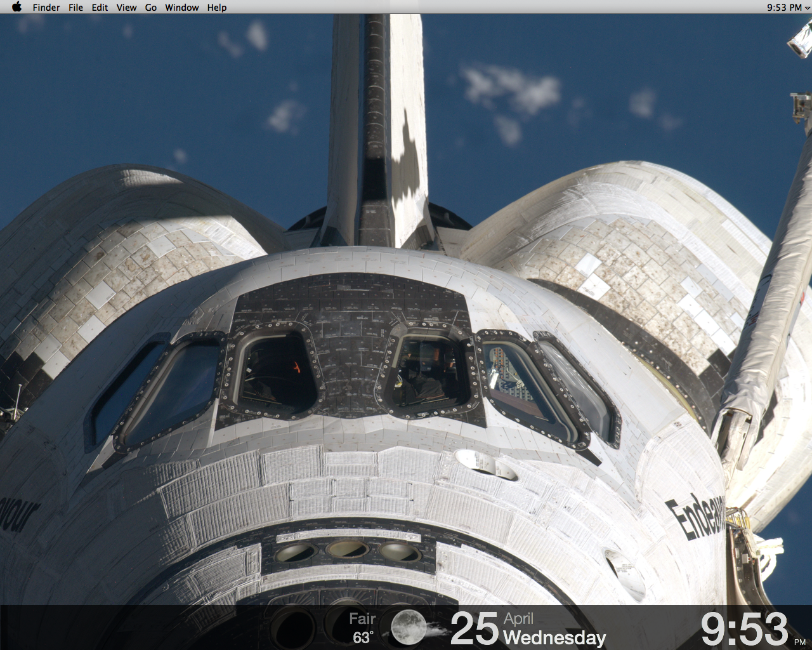The width and height of the screenshot is (812, 650).
Task: Open the Finder menu
Action: click(x=46, y=8)
